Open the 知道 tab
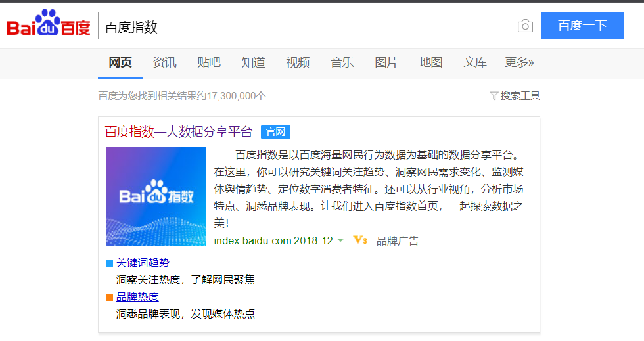644x341 pixels. 254,62
